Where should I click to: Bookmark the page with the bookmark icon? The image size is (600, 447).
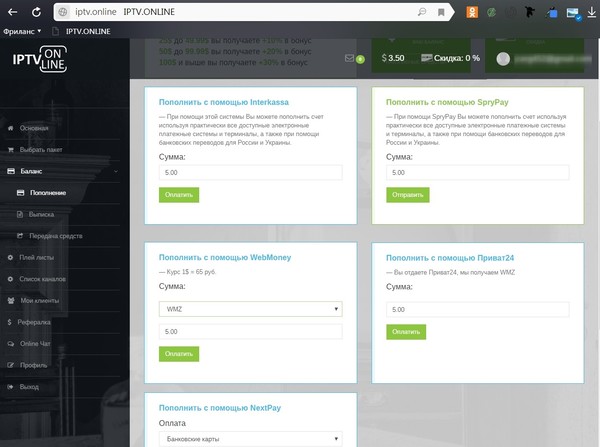click(x=441, y=13)
